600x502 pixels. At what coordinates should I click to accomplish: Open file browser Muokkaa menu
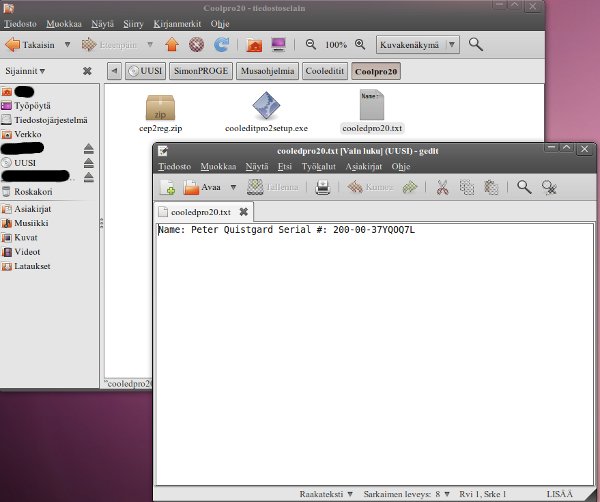pos(64,24)
